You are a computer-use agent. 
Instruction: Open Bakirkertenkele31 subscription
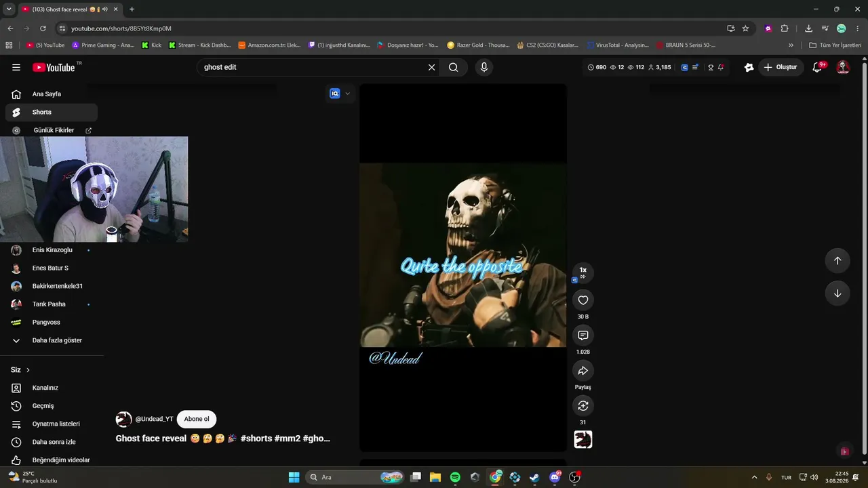point(52,286)
